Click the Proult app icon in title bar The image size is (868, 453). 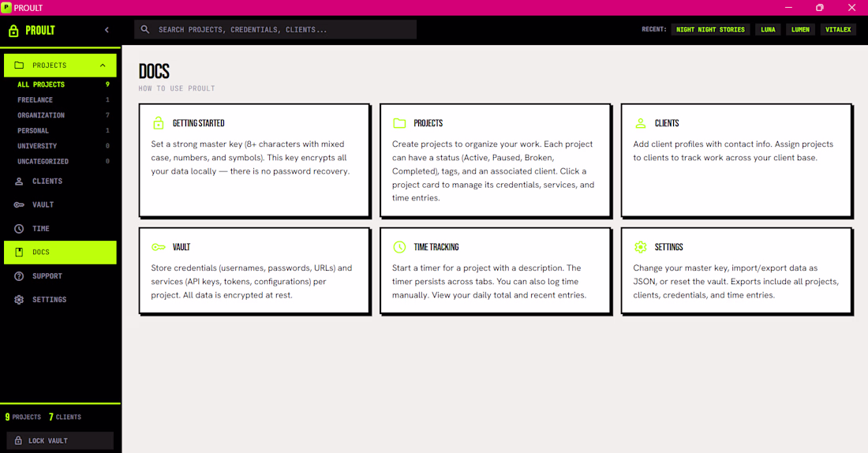pos(6,8)
